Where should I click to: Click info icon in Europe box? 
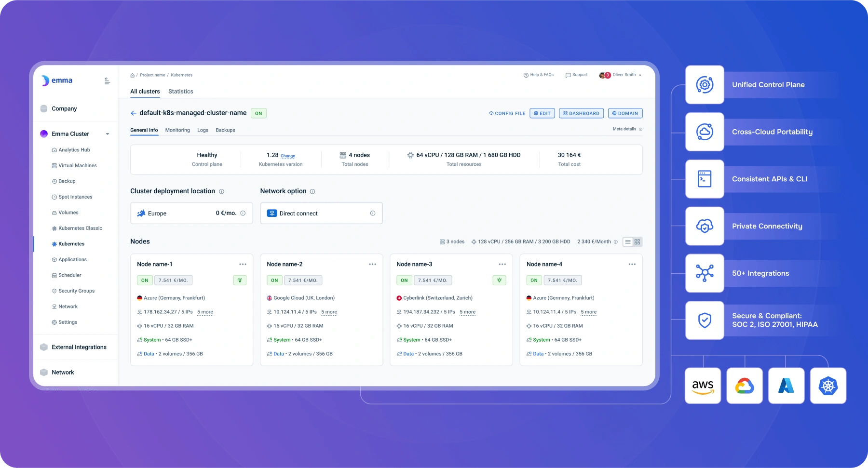click(x=243, y=213)
